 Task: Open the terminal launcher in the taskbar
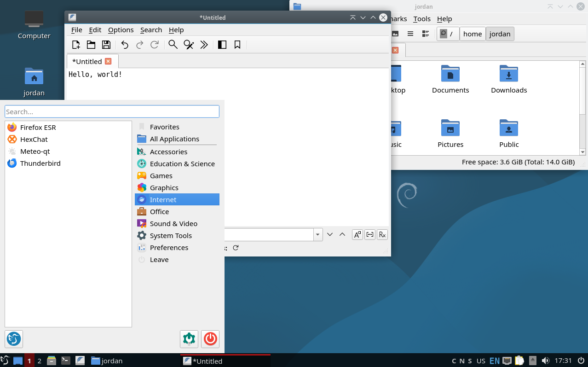66,361
